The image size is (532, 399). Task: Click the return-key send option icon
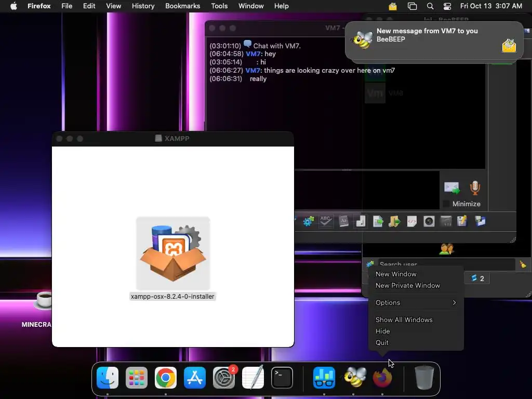[361, 221]
